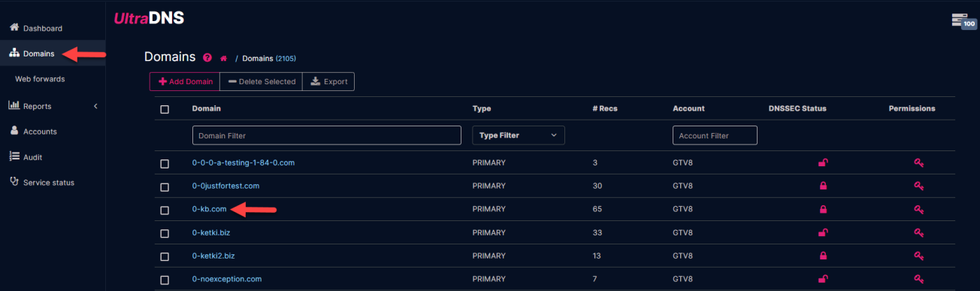Click the locked DNSSEC icon for 0-kb.com

pos(823,209)
